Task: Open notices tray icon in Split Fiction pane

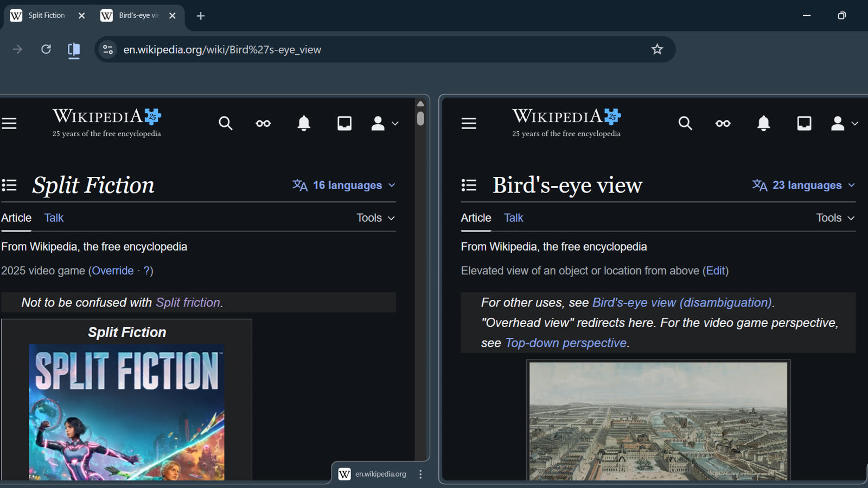Action: 344,124
